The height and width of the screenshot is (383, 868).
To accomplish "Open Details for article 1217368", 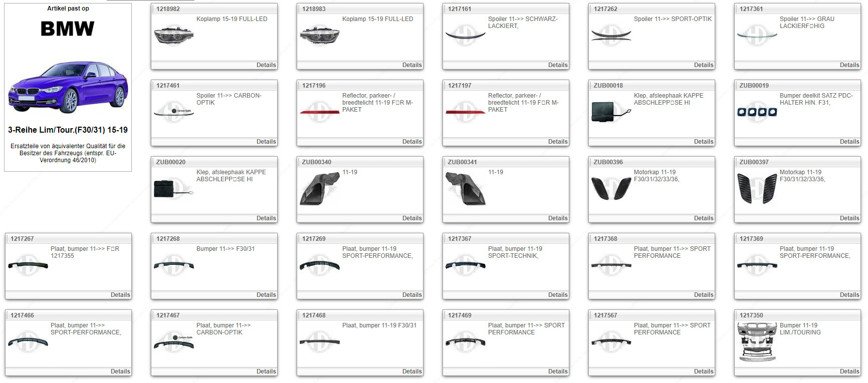I will [704, 295].
